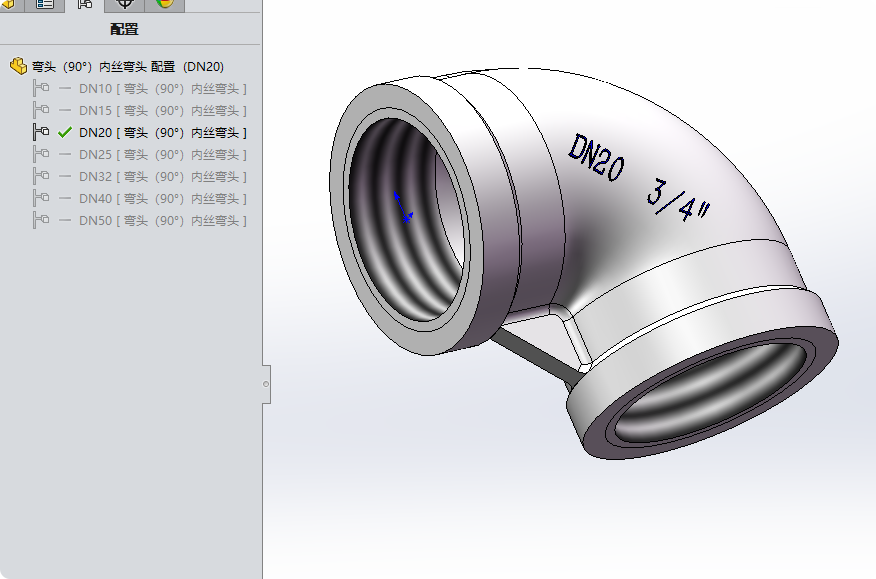The image size is (876, 579).
Task: Select the ConfigurationManager tab icon
Action: pos(85,4)
